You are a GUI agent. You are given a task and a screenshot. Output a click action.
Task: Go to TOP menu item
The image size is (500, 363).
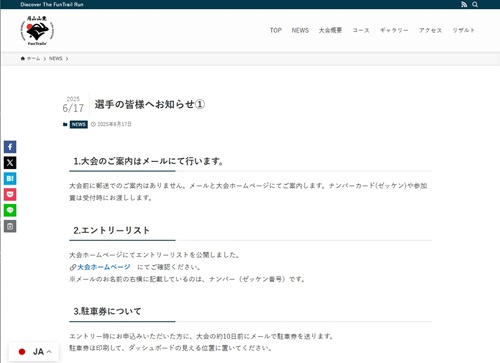pos(276,30)
